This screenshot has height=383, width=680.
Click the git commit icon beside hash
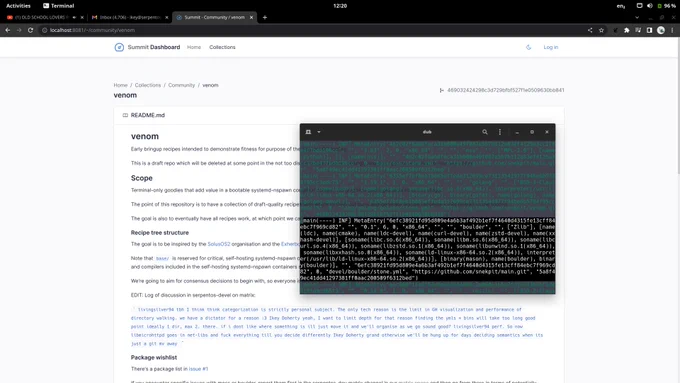(x=441, y=90)
